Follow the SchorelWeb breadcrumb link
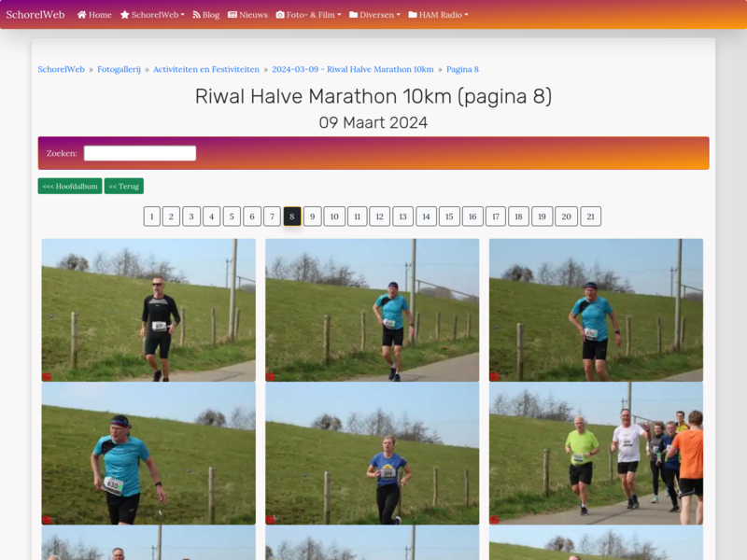The image size is (747, 560). [x=61, y=69]
